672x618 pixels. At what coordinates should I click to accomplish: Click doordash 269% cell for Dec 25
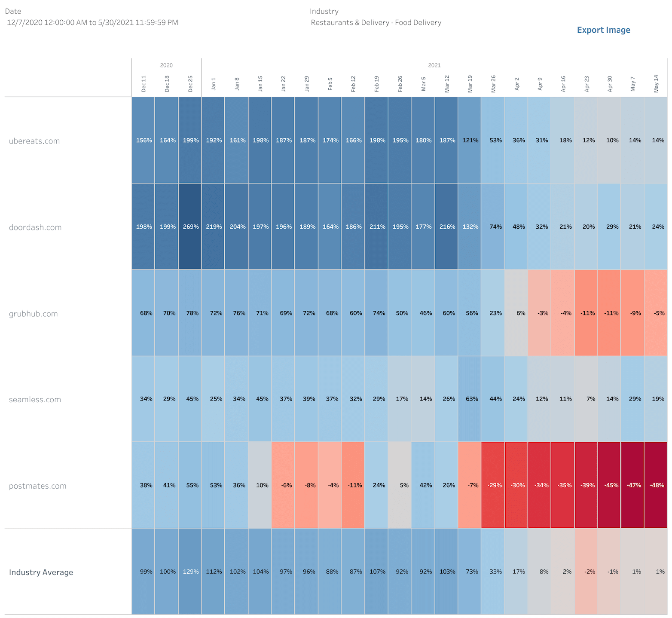pyautogui.click(x=190, y=226)
